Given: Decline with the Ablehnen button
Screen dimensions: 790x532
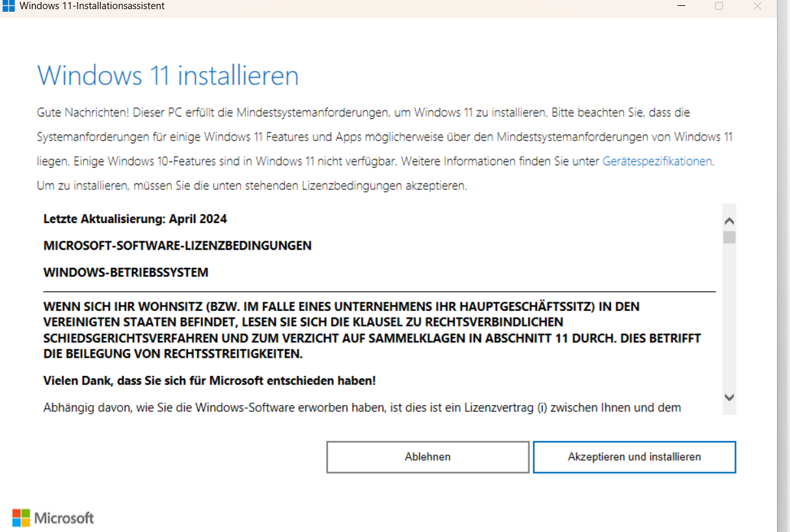Looking at the screenshot, I should 428,457.
